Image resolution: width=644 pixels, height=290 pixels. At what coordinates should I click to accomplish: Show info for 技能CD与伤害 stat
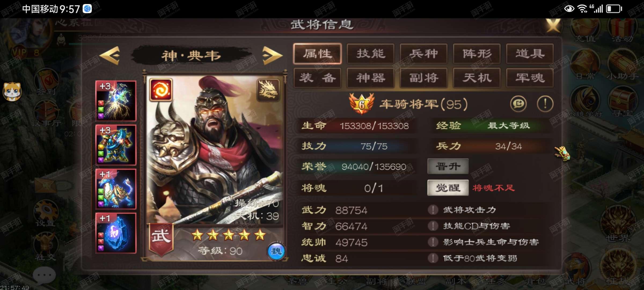pos(433,226)
